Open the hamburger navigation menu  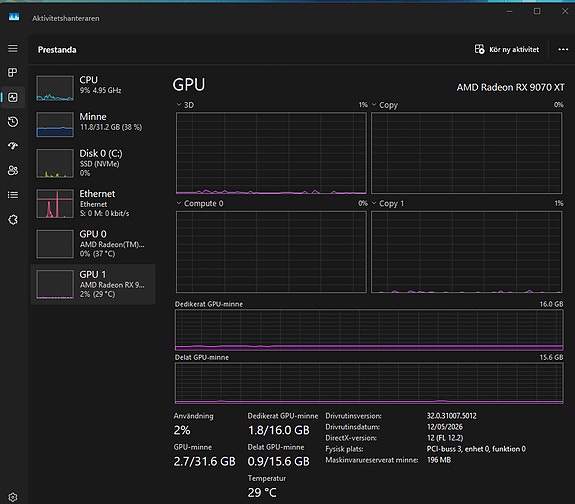[13, 48]
